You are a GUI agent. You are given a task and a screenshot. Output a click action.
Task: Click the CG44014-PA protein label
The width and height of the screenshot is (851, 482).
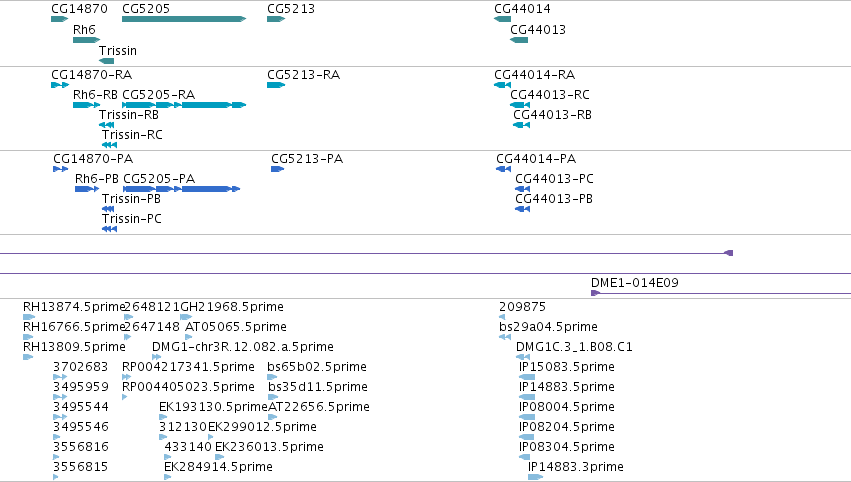pyautogui.click(x=536, y=158)
